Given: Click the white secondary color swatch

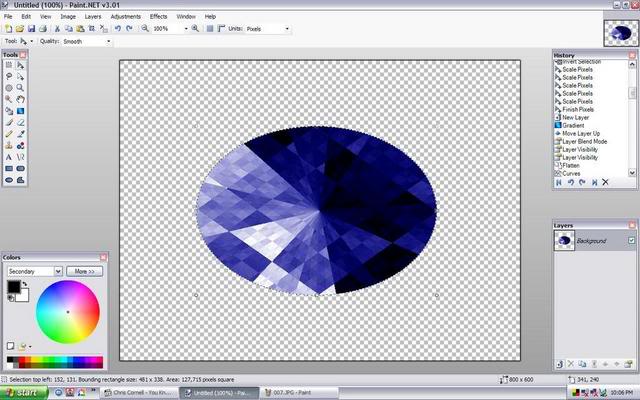Looking at the screenshot, I should [23, 297].
